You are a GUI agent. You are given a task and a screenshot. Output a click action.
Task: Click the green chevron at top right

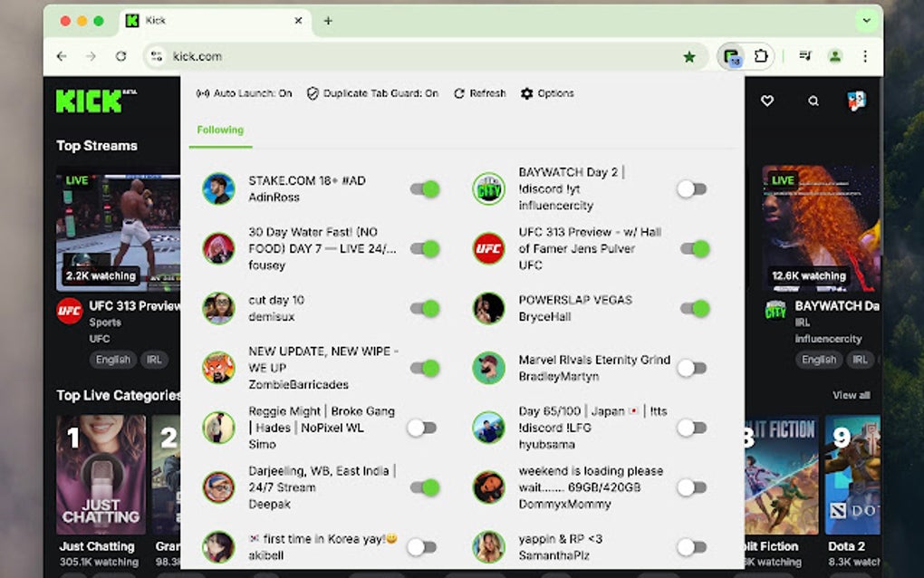866,19
